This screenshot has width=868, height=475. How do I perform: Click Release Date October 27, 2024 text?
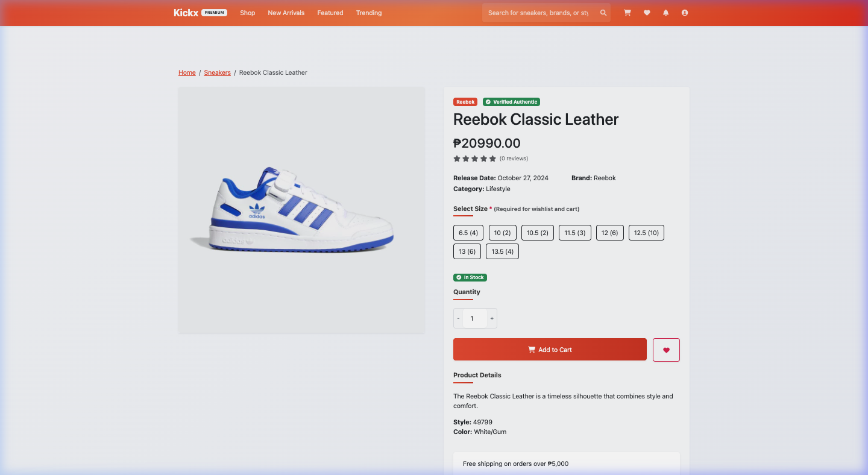(x=501, y=178)
